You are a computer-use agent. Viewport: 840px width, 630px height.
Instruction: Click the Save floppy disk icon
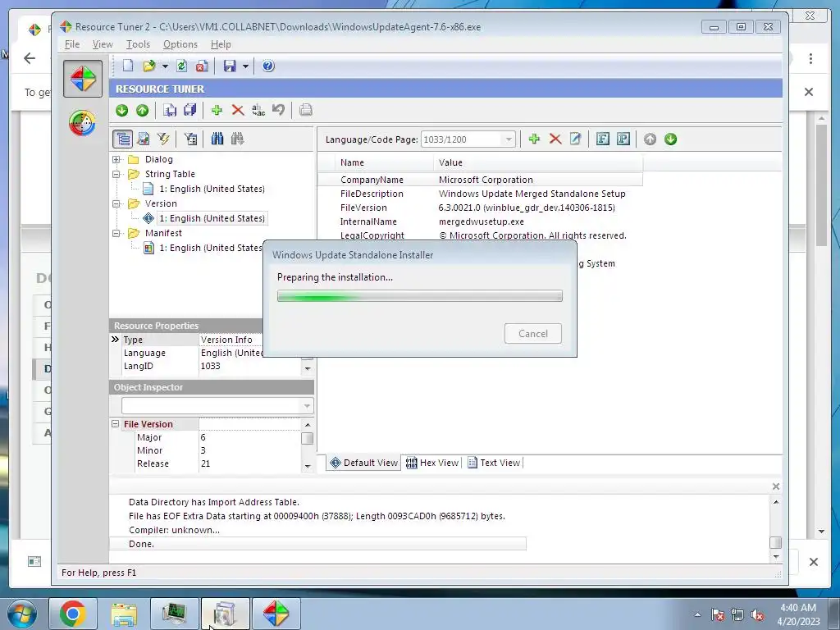click(230, 66)
